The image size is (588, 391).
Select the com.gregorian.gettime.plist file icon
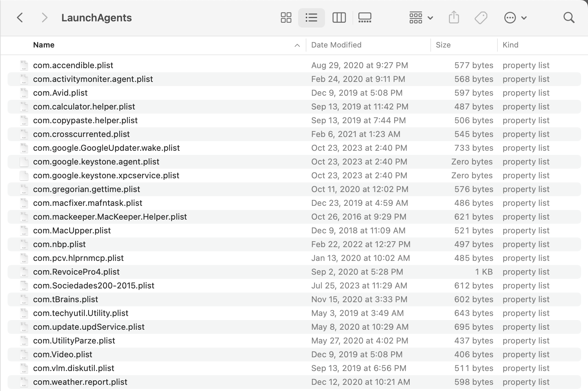pos(24,189)
